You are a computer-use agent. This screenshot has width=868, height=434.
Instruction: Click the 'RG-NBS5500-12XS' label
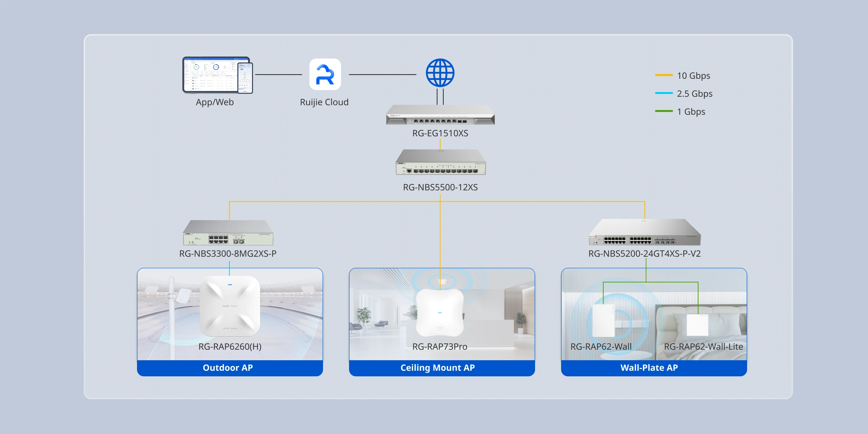pyautogui.click(x=440, y=187)
